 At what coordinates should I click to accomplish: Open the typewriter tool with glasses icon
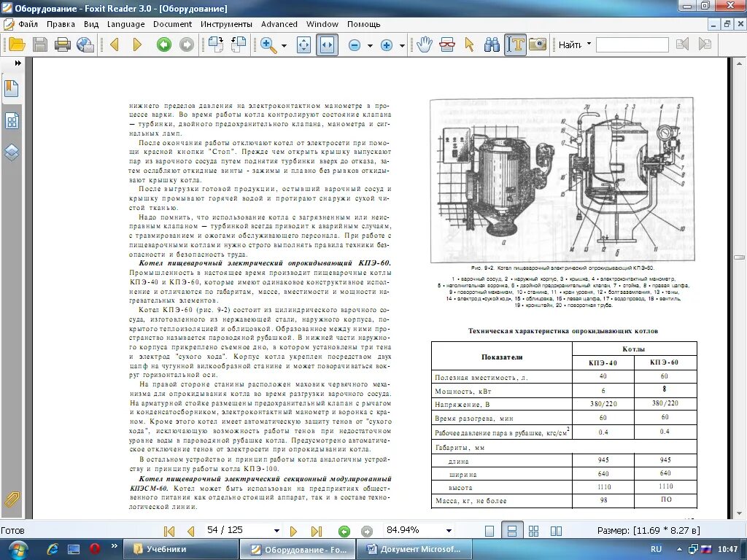[x=447, y=44]
